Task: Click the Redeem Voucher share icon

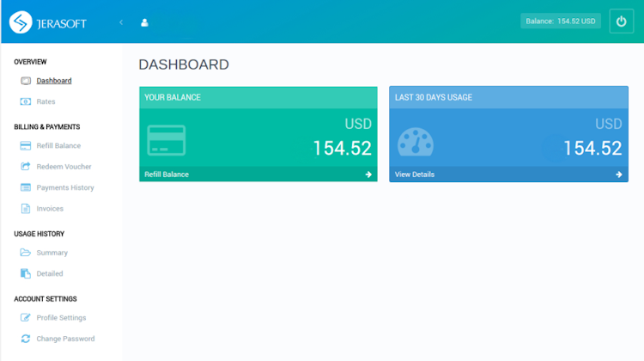Action: click(x=26, y=166)
